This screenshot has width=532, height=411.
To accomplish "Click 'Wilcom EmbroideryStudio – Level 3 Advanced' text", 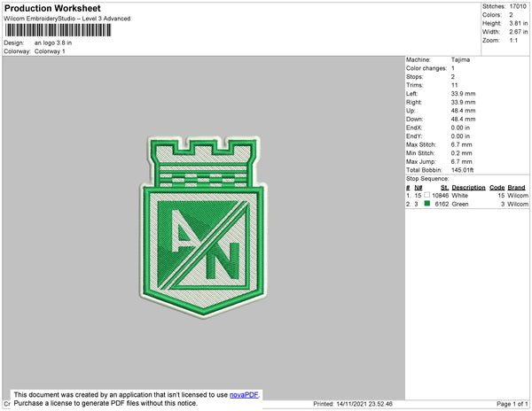I will click(x=67, y=19).
